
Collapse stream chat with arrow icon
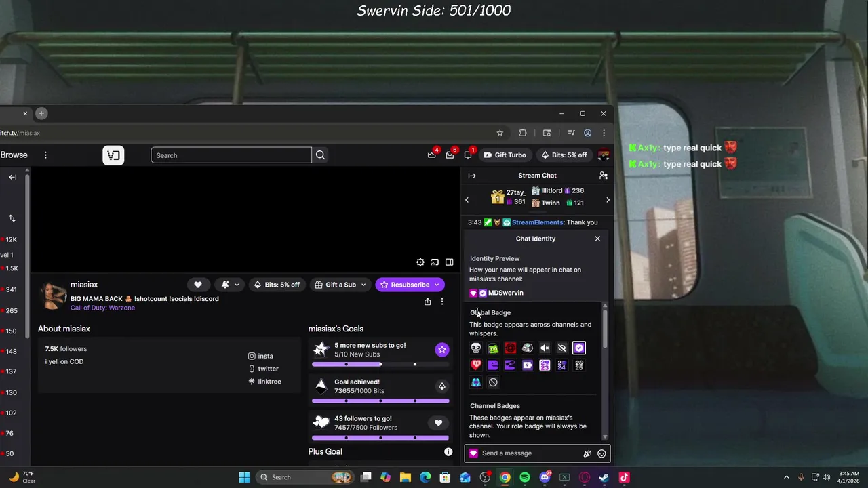pyautogui.click(x=472, y=176)
